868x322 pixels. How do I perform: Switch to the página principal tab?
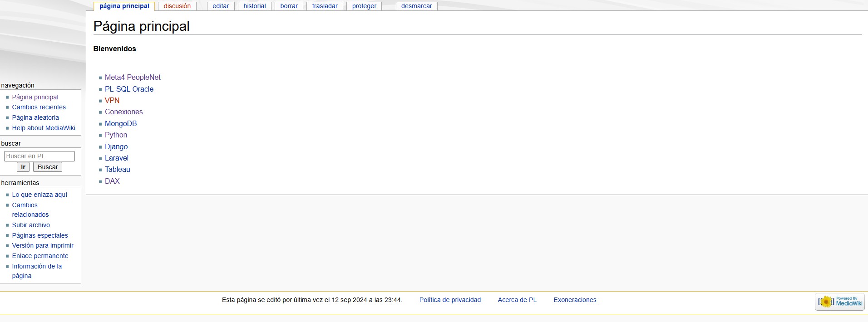124,6
